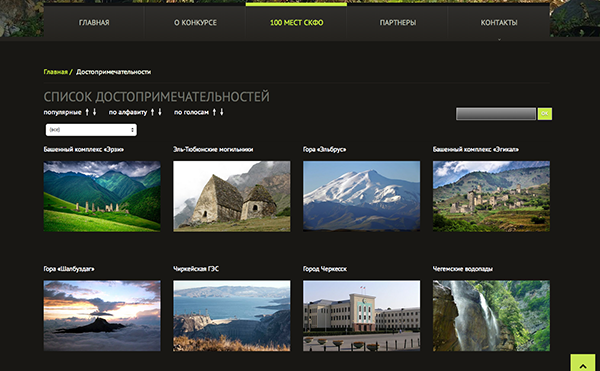The width and height of the screenshot is (600, 371).
Task: Open the Башенный комплекс «Эрзи» title link
Action: 83,150
